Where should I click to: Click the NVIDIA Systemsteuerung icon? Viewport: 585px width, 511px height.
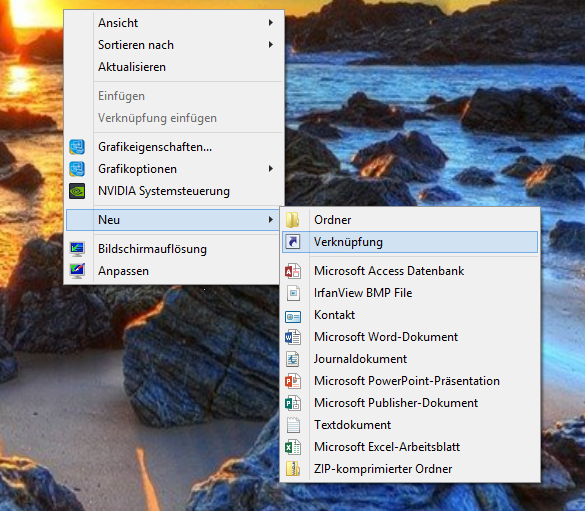coord(77,191)
